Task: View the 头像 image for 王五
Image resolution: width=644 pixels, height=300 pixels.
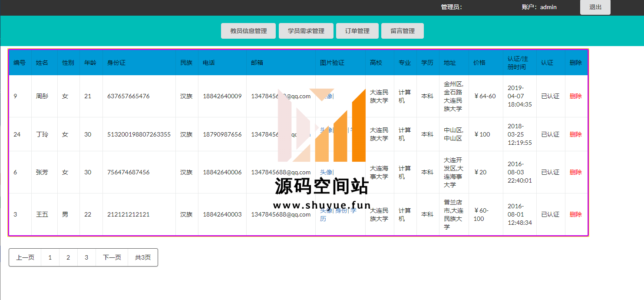Action: (326, 210)
